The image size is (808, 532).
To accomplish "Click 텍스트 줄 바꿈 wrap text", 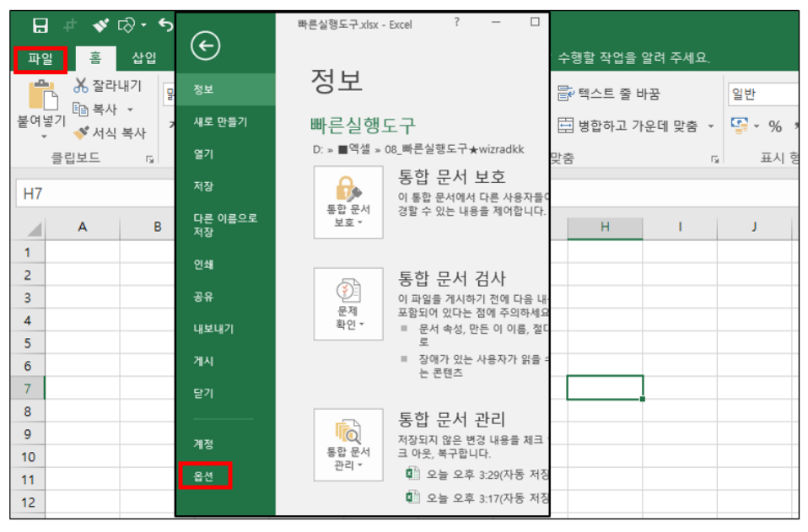I will (x=609, y=94).
